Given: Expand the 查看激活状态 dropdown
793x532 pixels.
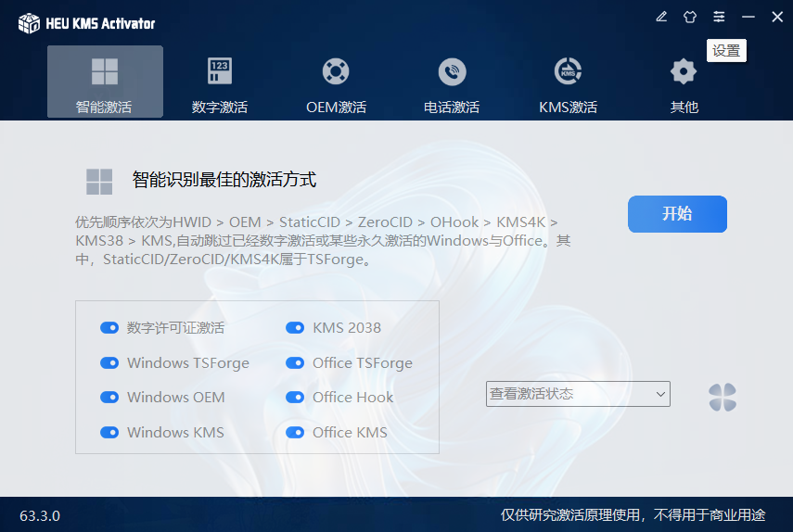Looking at the screenshot, I should point(578,394).
